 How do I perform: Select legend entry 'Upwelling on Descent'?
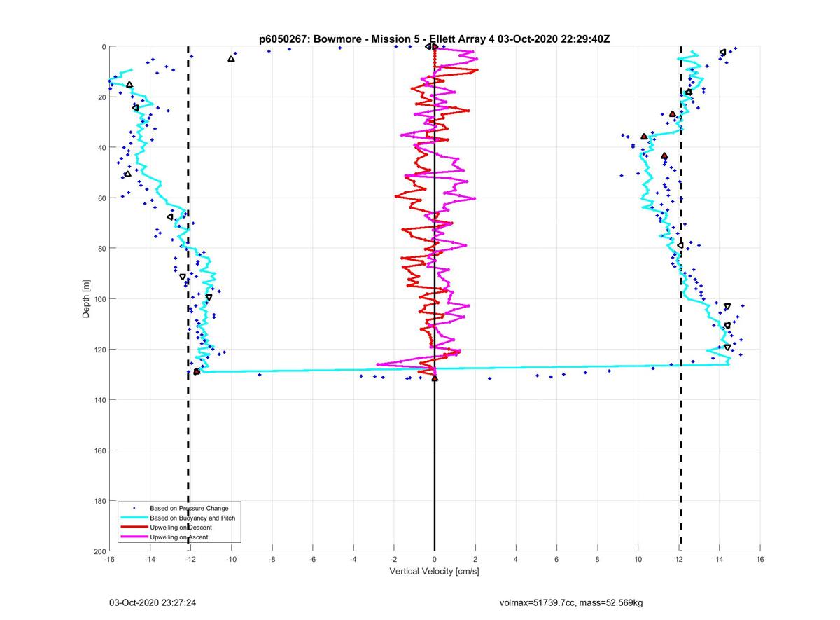coord(181,527)
